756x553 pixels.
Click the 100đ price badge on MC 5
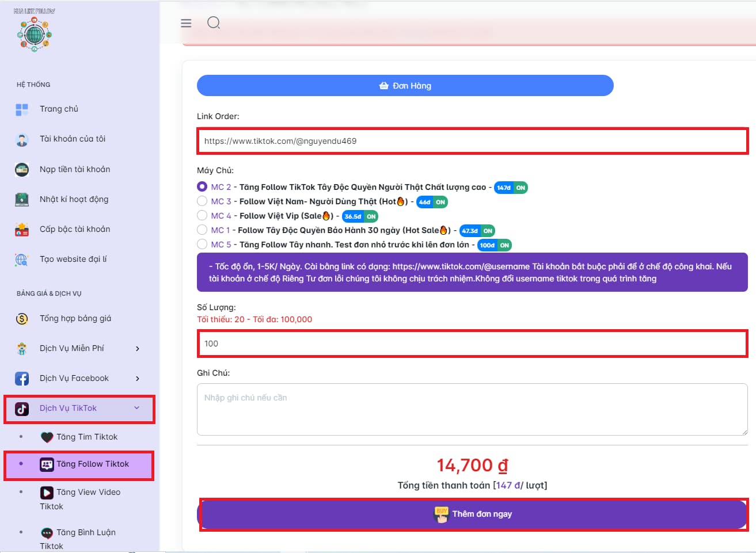point(487,245)
